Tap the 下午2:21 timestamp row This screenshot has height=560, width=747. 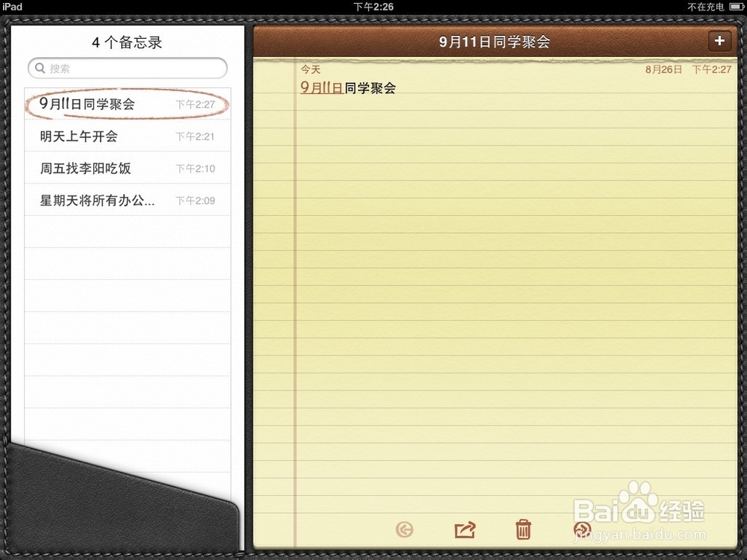click(x=195, y=137)
